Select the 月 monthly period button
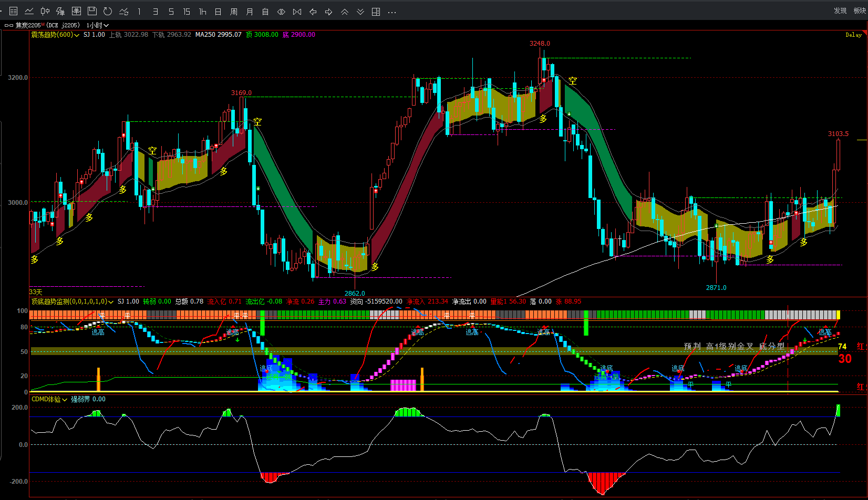 (250, 11)
